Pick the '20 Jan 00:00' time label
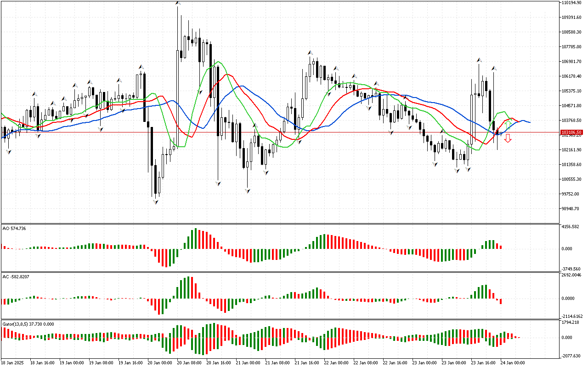The image size is (588, 368). click(x=160, y=363)
